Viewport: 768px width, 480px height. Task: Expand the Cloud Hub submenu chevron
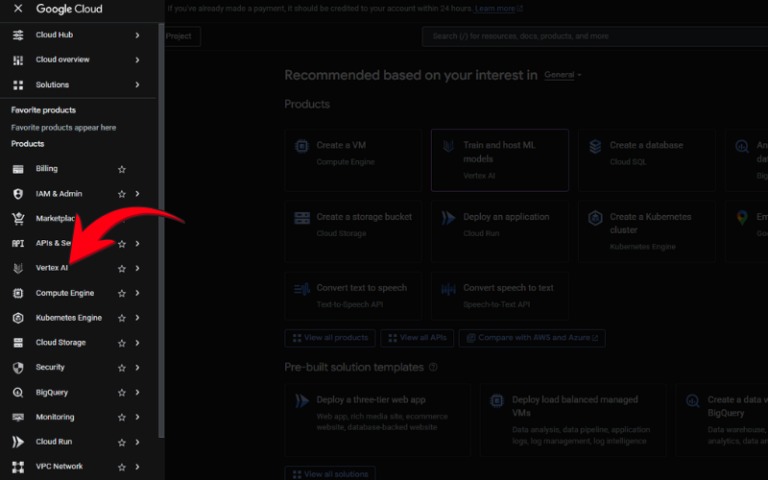point(137,35)
